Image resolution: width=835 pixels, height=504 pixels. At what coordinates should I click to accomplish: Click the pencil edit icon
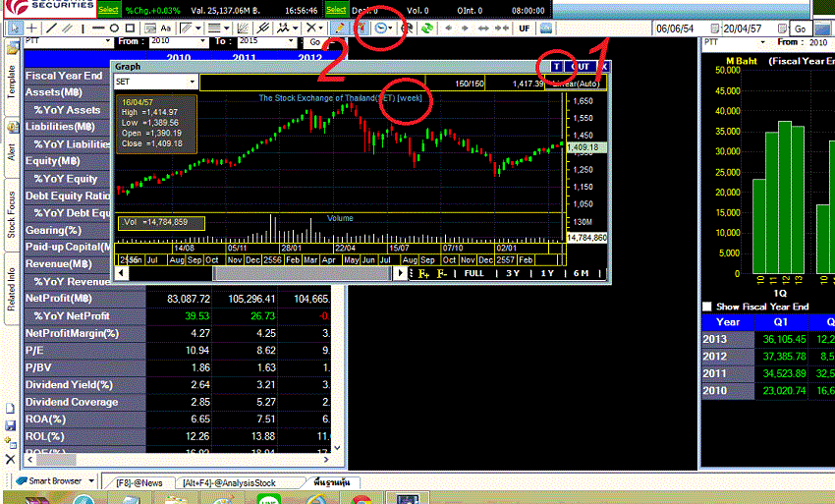point(339,28)
